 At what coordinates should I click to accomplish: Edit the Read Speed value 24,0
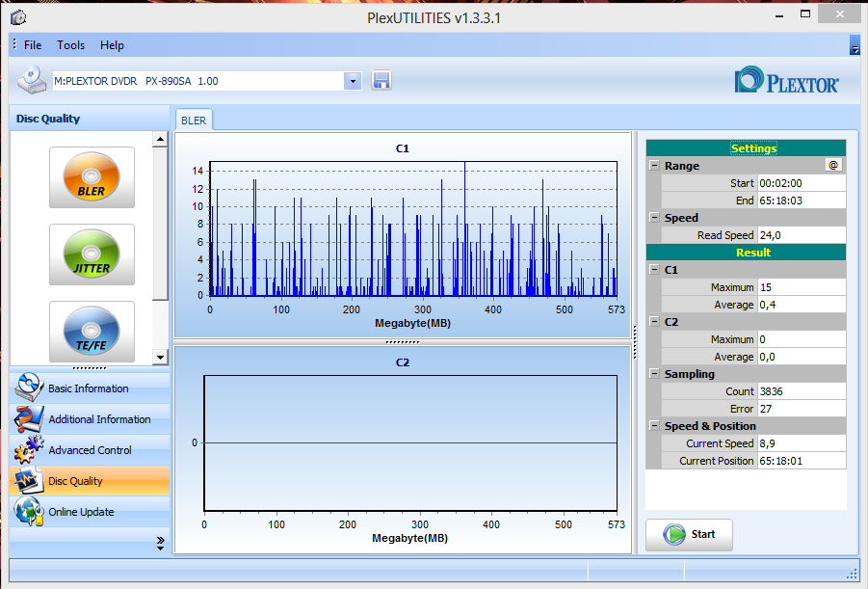coord(801,235)
